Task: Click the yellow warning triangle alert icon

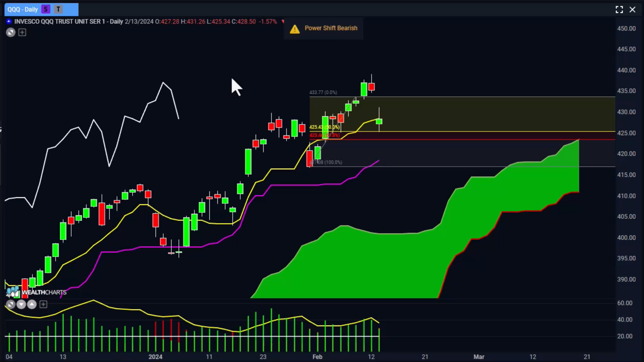Action: 294,29
